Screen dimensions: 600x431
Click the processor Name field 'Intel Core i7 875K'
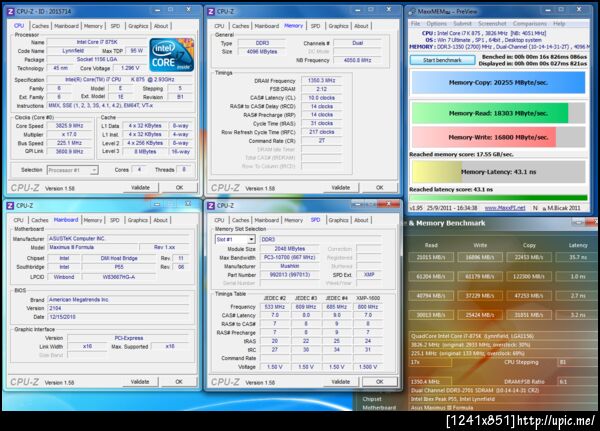pos(97,42)
